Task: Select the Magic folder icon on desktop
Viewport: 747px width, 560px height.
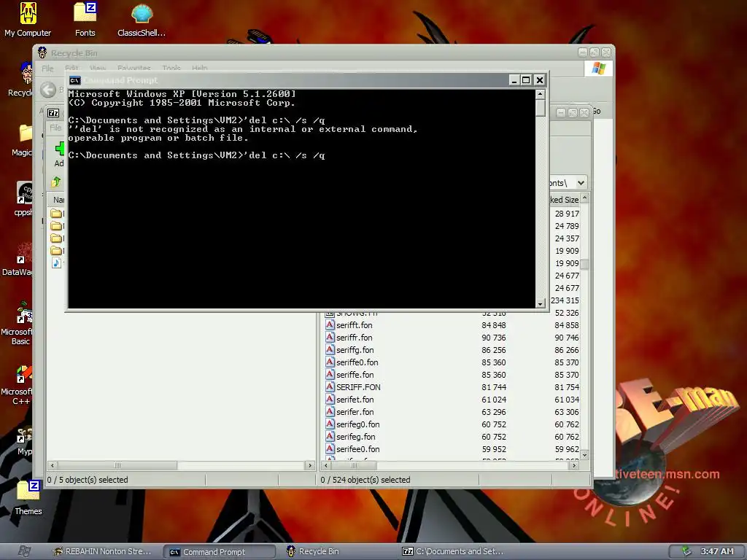Action: (x=22, y=140)
